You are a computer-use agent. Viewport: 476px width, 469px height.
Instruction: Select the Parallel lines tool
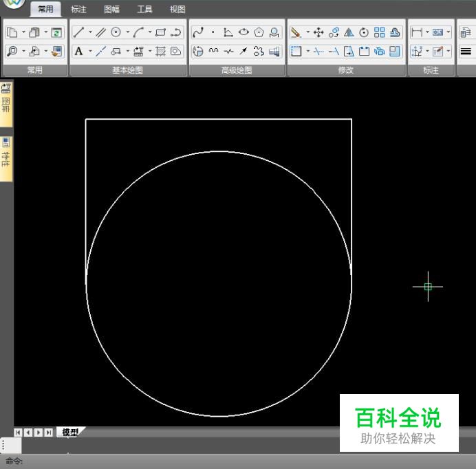101,32
